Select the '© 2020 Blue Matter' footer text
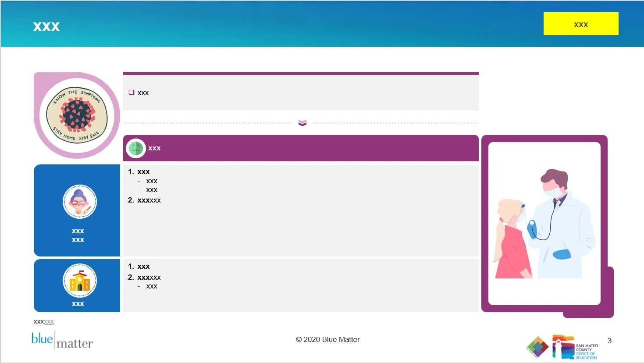 tap(327, 339)
